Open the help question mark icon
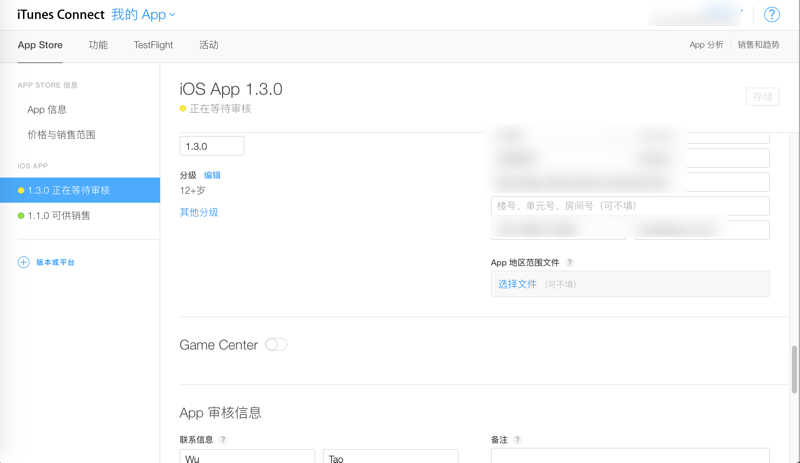 [771, 15]
